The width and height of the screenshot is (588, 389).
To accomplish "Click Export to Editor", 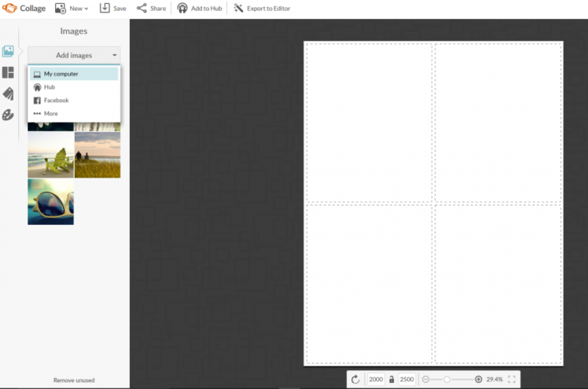I will 262,8.
